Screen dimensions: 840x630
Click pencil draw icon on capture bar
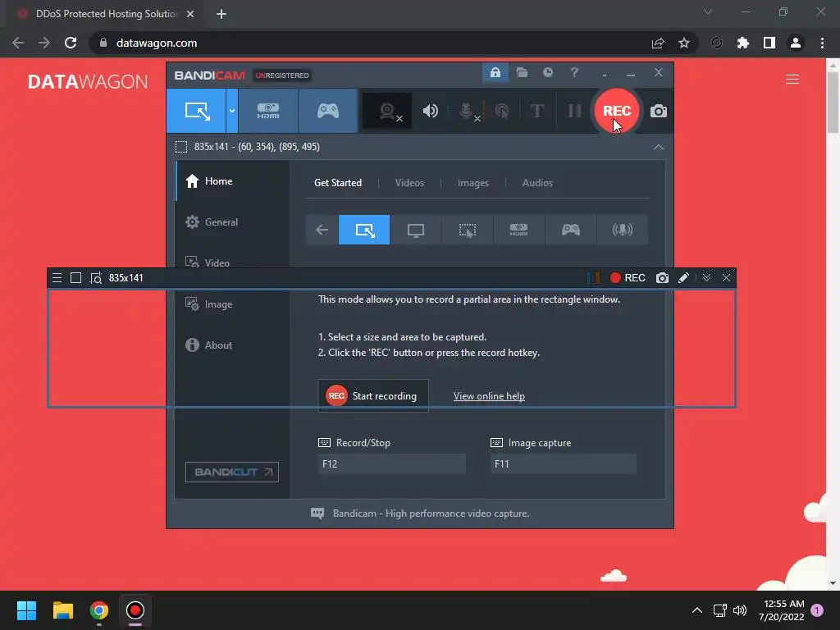(x=683, y=277)
